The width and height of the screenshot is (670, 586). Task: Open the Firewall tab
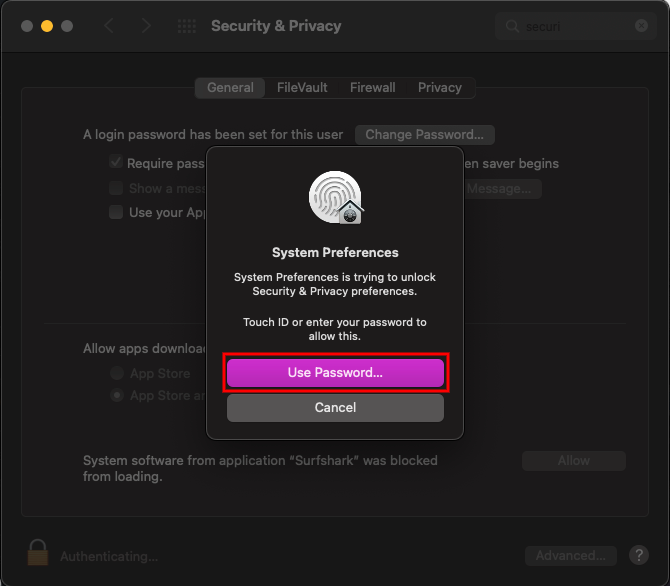pos(372,88)
